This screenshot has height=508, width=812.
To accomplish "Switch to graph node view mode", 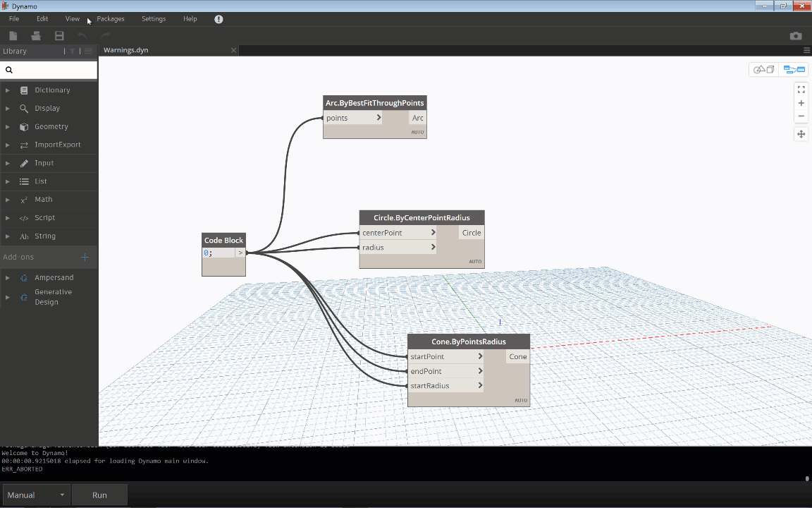I will click(794, 69).
